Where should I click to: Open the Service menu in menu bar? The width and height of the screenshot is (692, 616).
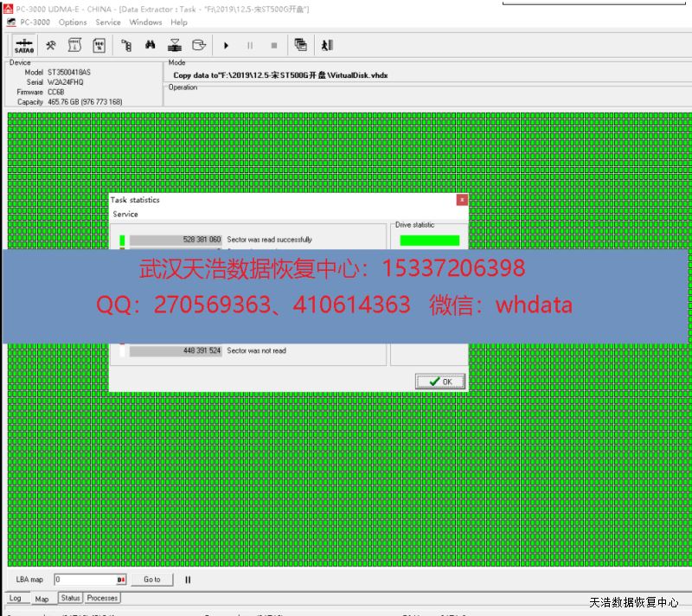108,22
